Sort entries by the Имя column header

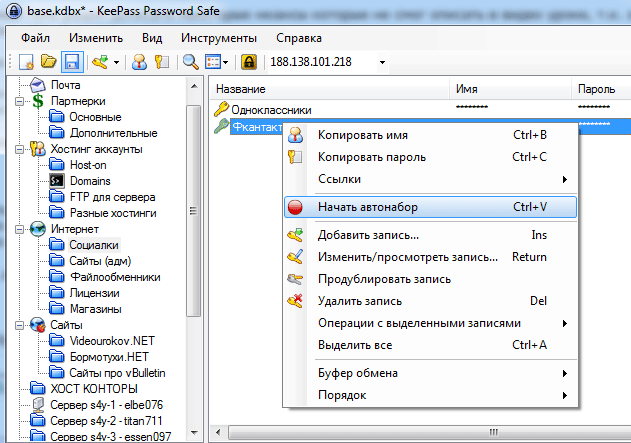pos(510,89)
